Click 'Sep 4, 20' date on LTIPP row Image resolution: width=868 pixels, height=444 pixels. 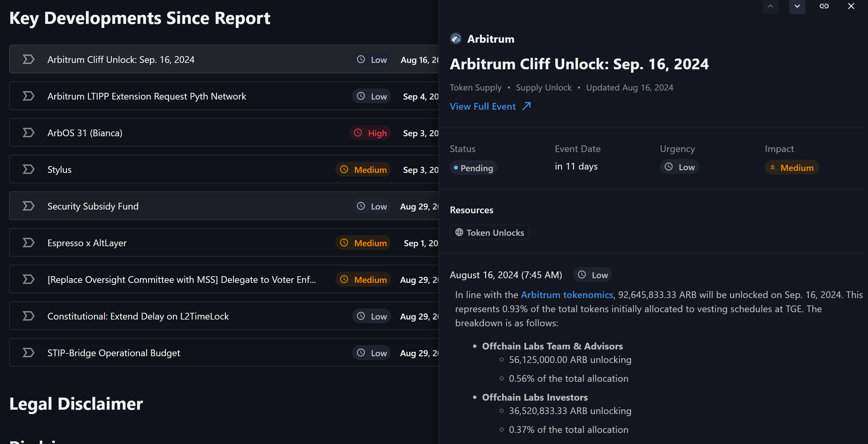point(421,97)
